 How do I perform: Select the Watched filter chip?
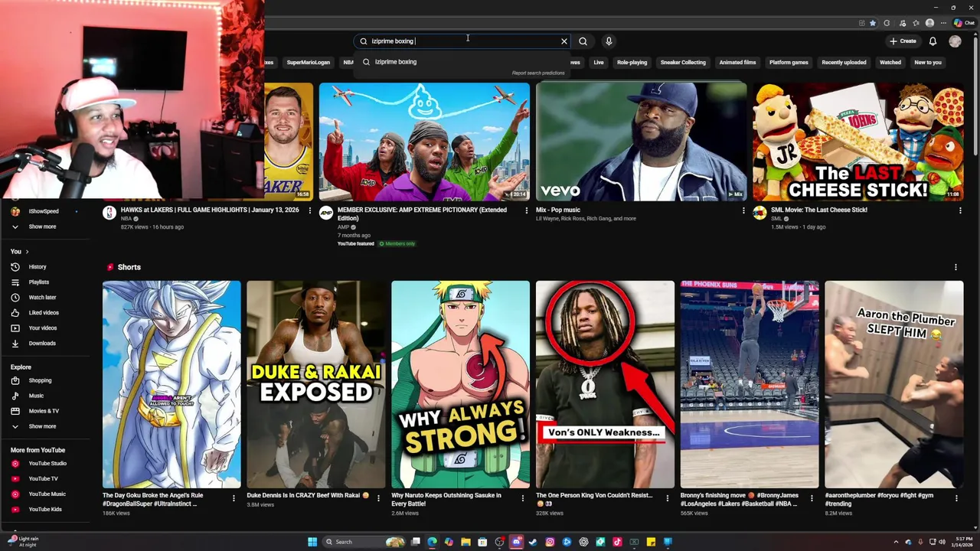tap(890, 63)
